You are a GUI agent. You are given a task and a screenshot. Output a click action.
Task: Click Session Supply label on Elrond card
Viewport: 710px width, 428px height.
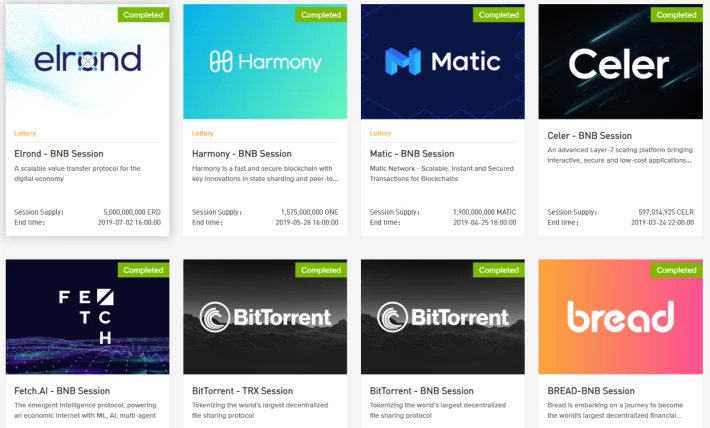pos(39,212)
